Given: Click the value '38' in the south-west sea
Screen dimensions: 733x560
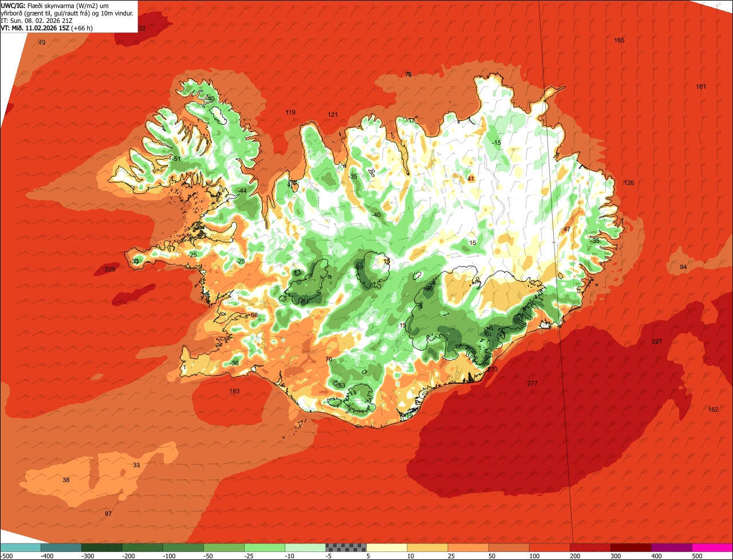Looking at the screenshot, I should coord(66,480).
